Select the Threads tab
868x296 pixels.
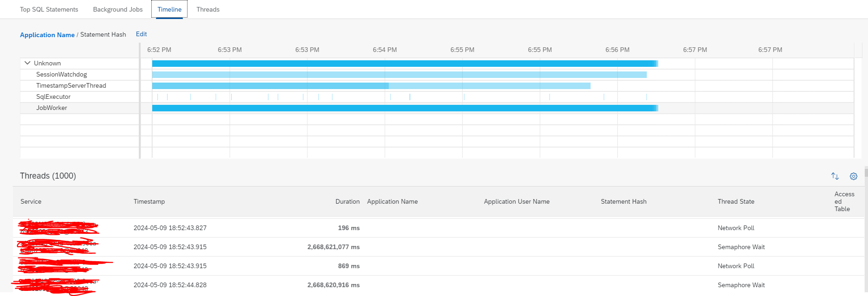(208, 9)
